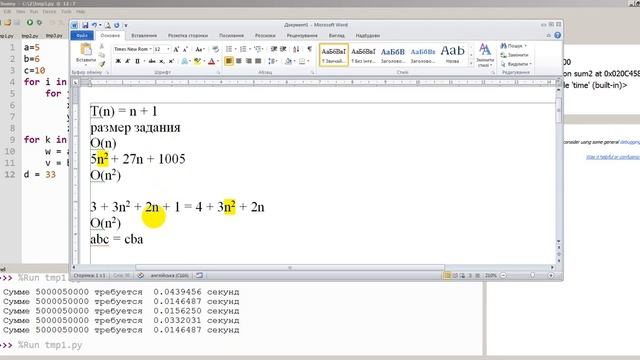The height and width of the screenshot is (360, 640).
Task: Toggle underline formatting
Action: point(137,61)
